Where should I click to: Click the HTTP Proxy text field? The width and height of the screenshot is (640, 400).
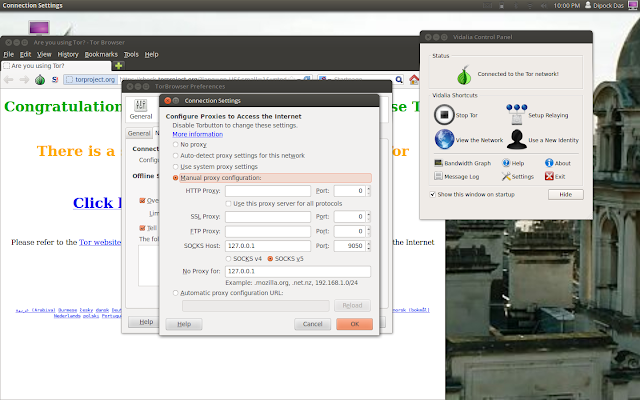pyautogui.click(x=268, y=191)
